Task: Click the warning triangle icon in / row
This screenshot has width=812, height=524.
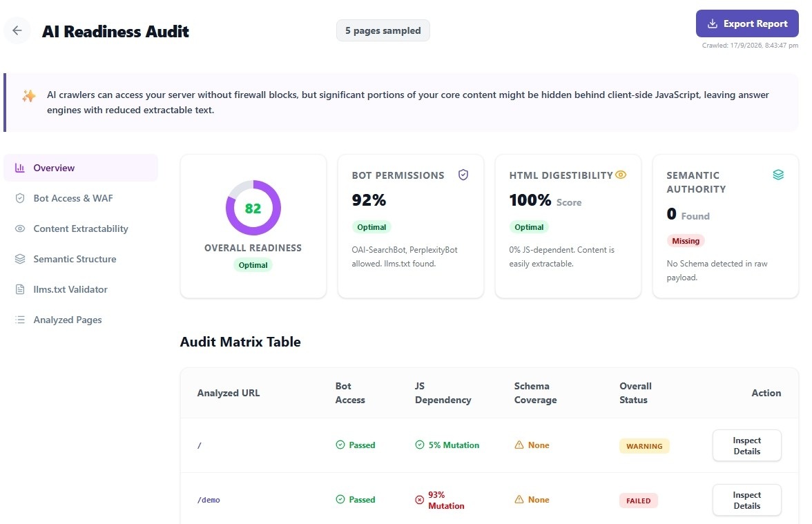Action: point(519,445)
